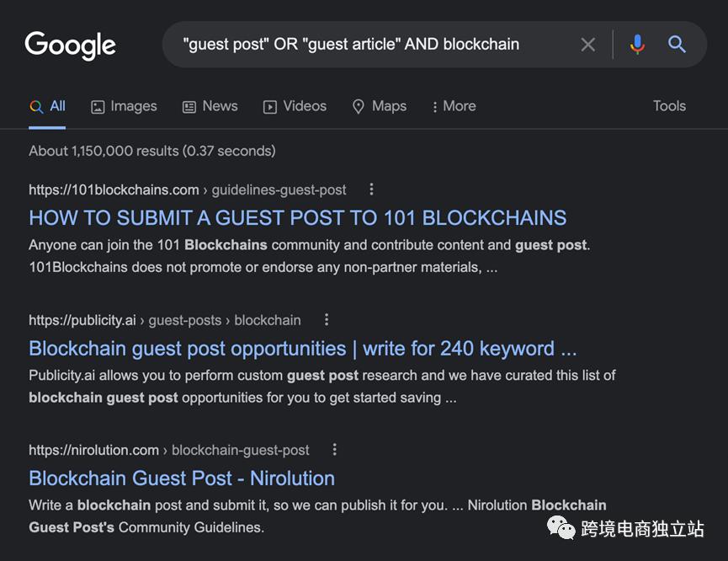The image size is (728, 561).
Task: Open the Videos results tab
Action: [295, 106]
